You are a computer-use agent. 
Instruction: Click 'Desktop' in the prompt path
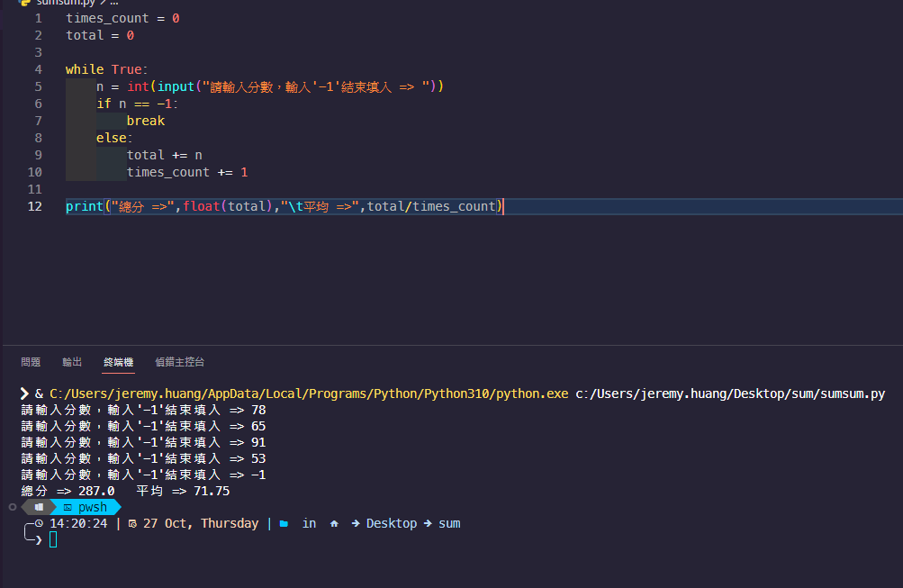(392, 523)
